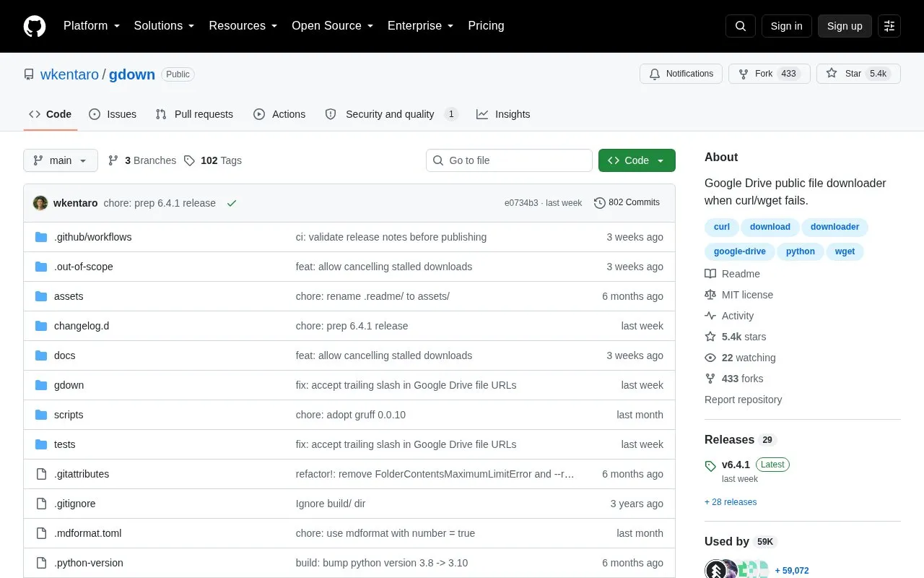Expand the Resources navigation menu

[243, 26]
